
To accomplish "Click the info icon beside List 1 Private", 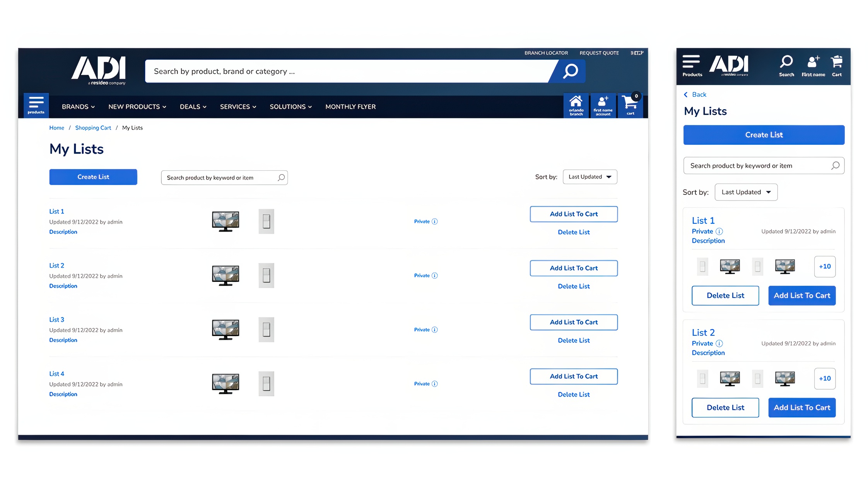I will [x=435, y=221].
